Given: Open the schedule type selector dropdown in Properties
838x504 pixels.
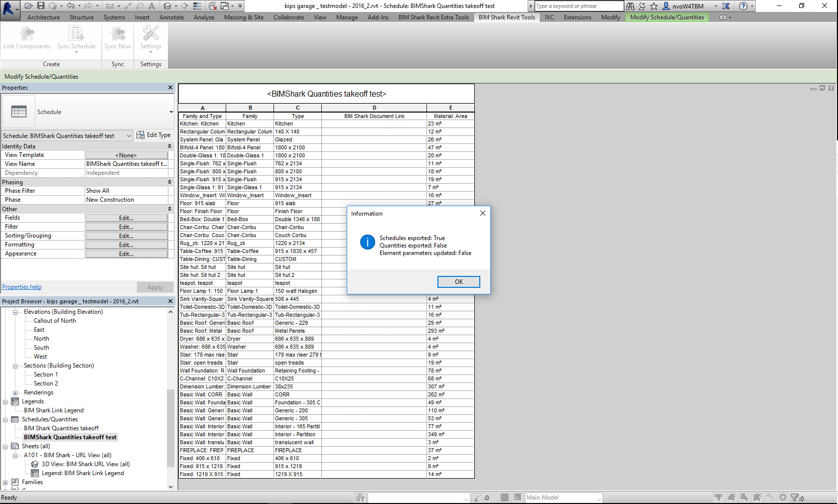Looking at the screenshot, I should click(x=129, y=135).
